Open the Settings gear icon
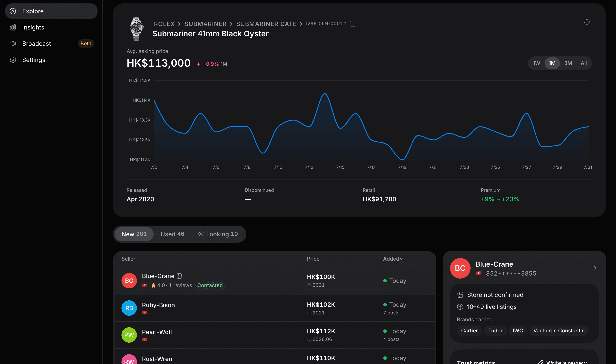616x364 pixels. tap(13, 60)
